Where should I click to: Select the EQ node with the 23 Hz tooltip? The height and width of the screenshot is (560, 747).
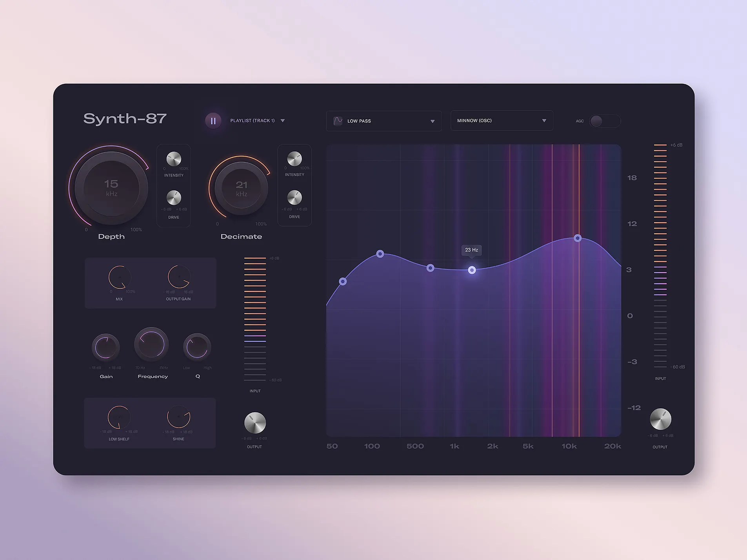click(x=472, y=270)
